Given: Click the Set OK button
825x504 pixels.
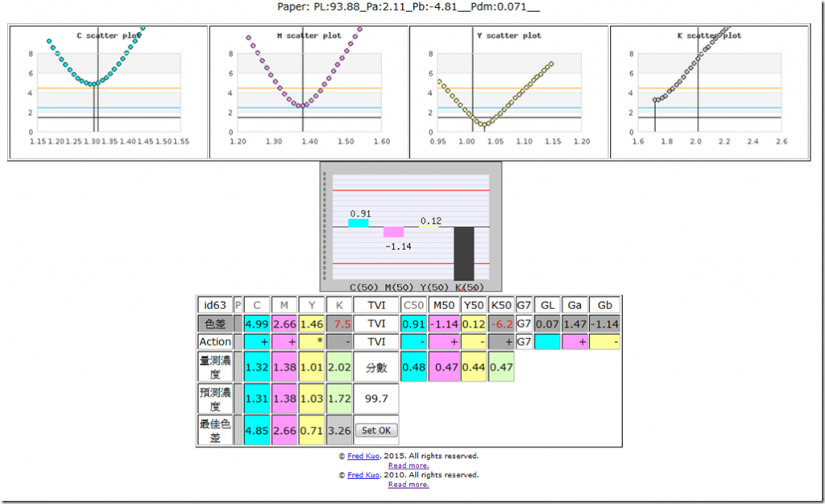Looking at the screenshot, I should pos(376,431).
